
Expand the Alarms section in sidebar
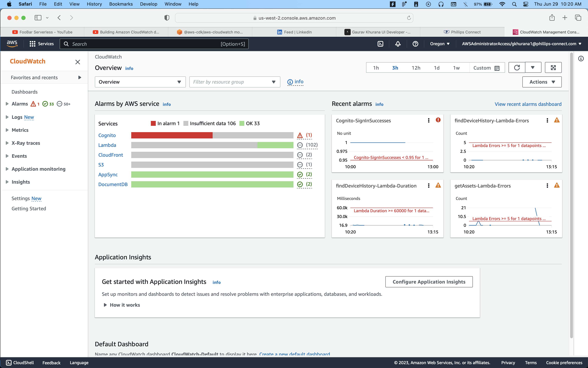(7, 104)
